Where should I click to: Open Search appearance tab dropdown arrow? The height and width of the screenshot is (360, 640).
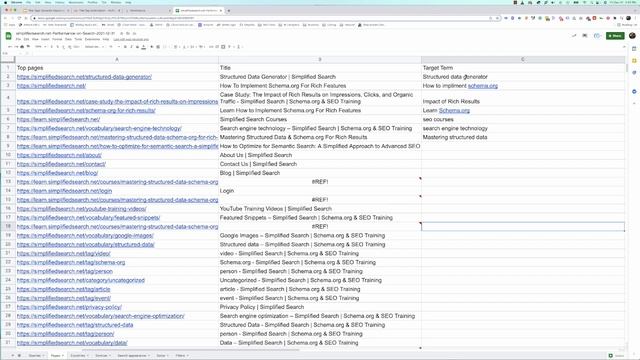pyautogui.click(x=149, y=356)
